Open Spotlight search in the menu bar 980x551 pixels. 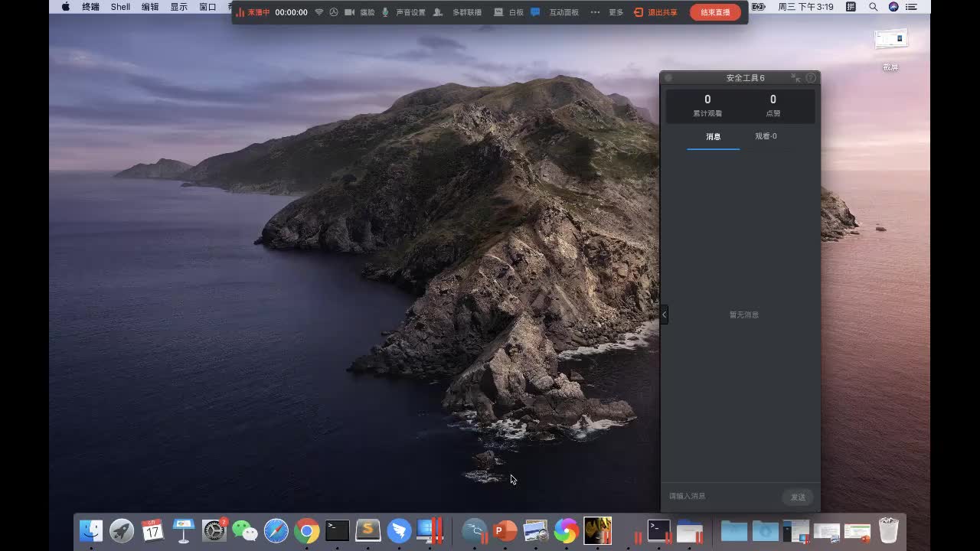pyautogui.click(x=873, y=7)
